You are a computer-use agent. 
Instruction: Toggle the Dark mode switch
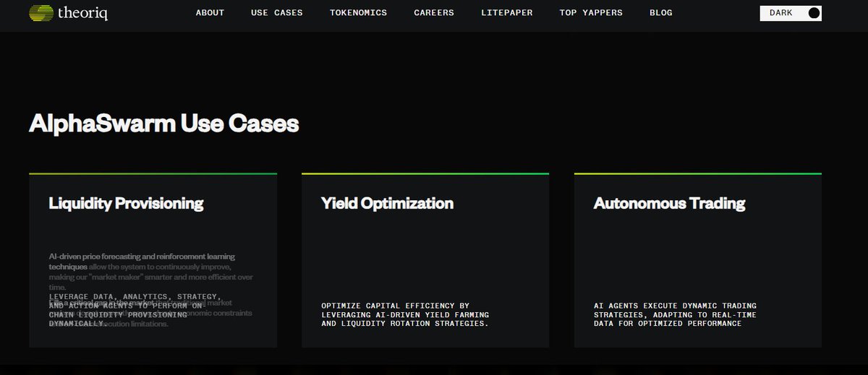[791, 13]
